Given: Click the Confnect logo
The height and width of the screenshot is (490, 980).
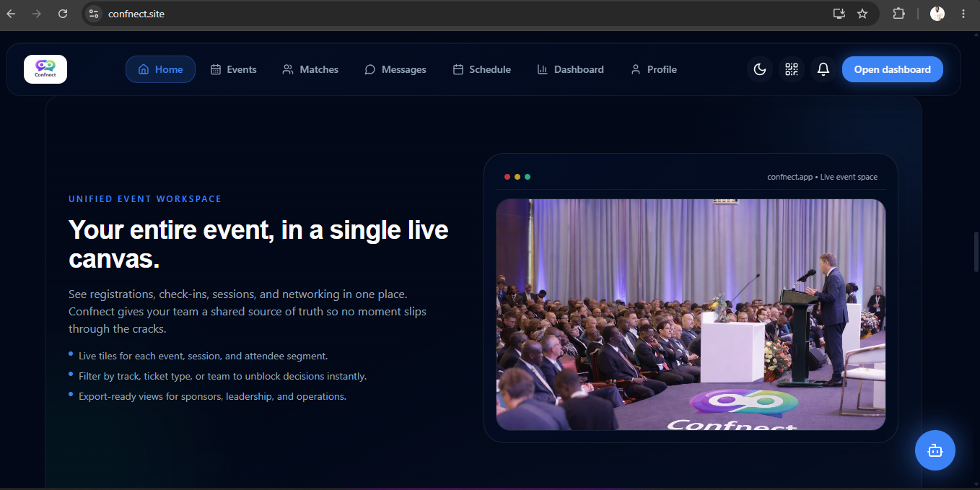Looking at the screenshot, I should point(45,69).
